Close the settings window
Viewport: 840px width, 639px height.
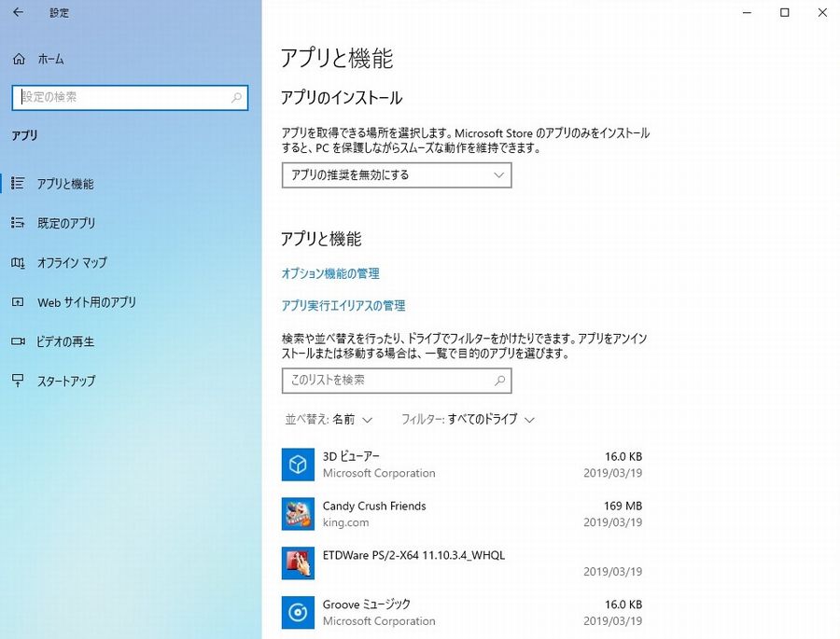click(822, 12)
